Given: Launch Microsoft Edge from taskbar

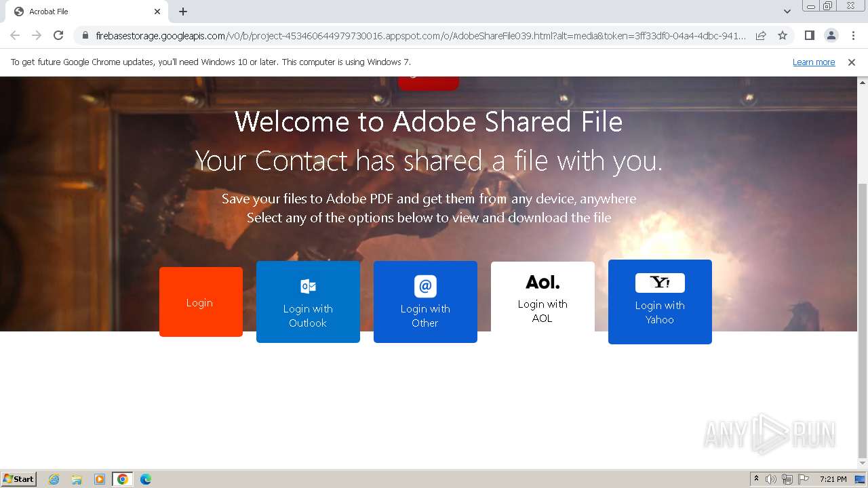Looking at the screenshot, I should 146,479.
